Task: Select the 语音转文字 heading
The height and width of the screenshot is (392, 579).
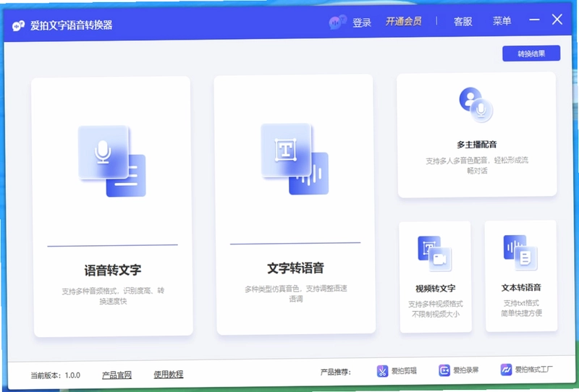Action: coord(113,270)
